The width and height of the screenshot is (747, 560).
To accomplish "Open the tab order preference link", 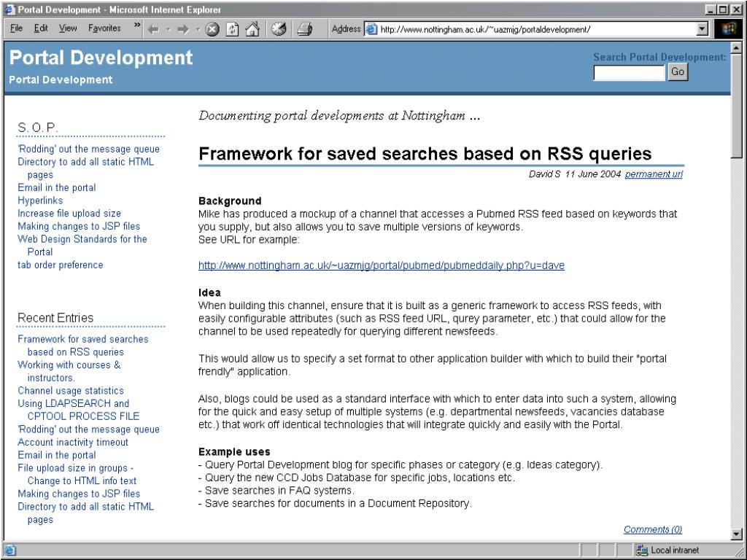I will tap(60, 265).
